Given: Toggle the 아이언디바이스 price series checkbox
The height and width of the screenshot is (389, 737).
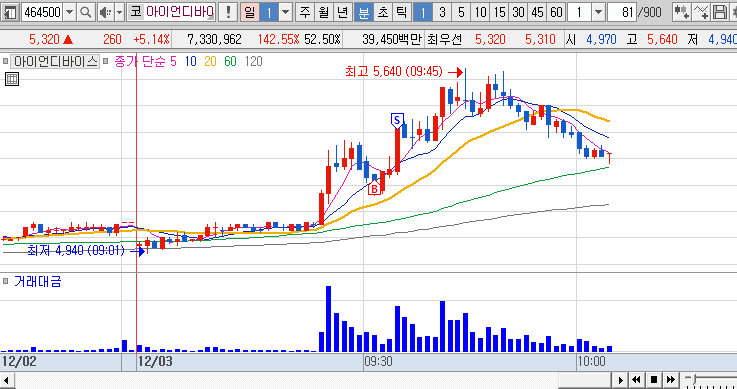Looking at the screenshot, I should (6, 61).
